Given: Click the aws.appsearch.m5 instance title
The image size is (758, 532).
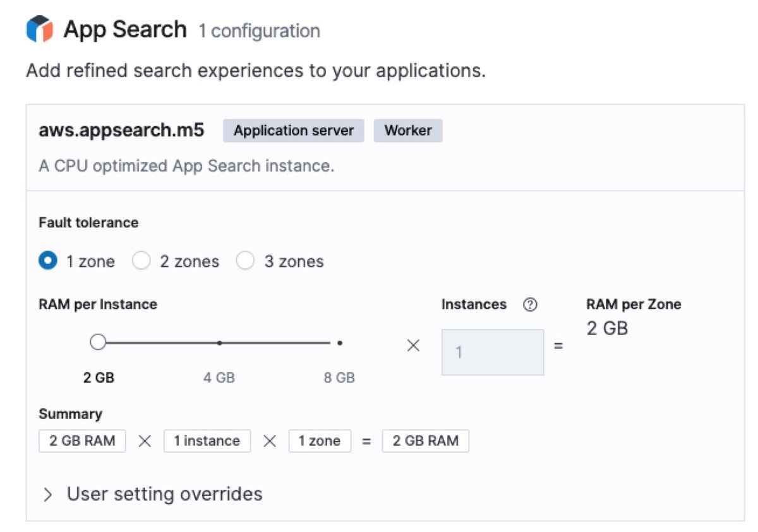Looking at the screenshot, I should (122, 131).
